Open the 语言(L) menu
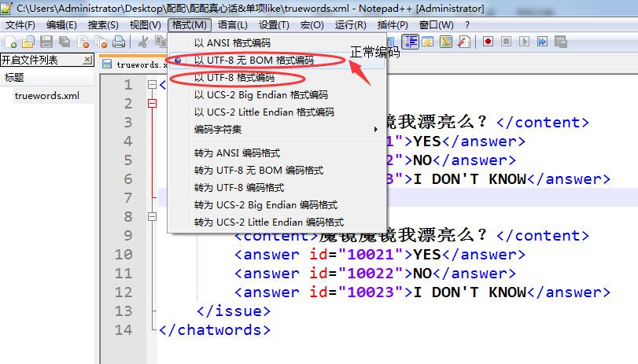The width and height of the screenshot is (638, 364). point(232,25)
